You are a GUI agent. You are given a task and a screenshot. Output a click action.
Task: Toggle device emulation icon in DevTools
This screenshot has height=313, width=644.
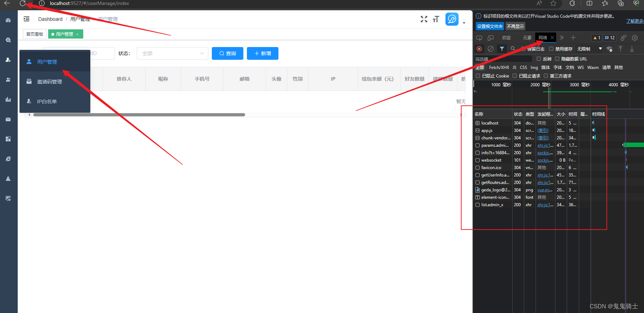491,37
